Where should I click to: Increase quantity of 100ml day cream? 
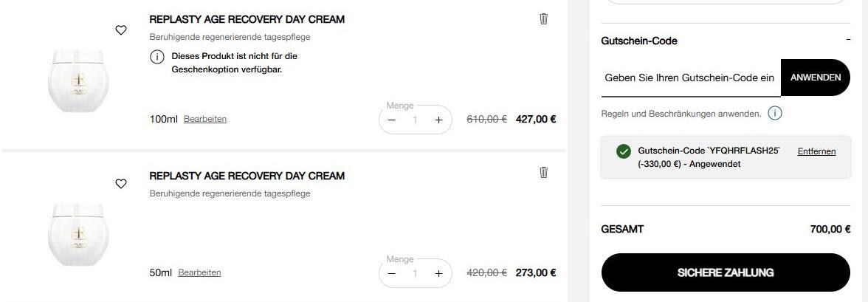(x=438, y=120)
